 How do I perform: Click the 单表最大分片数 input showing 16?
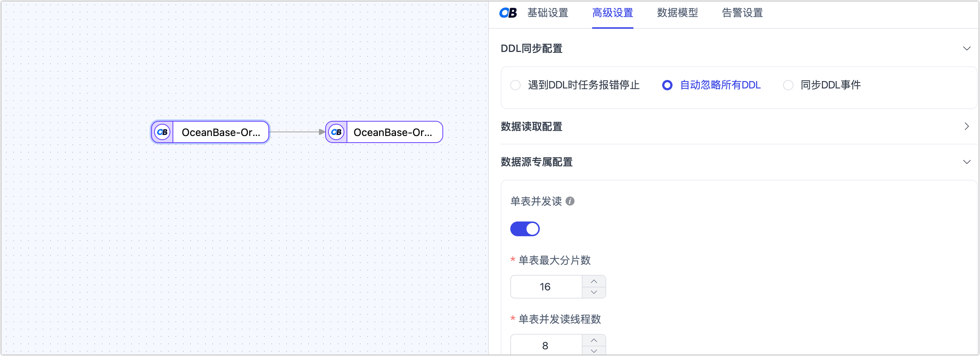click(546, 286)
